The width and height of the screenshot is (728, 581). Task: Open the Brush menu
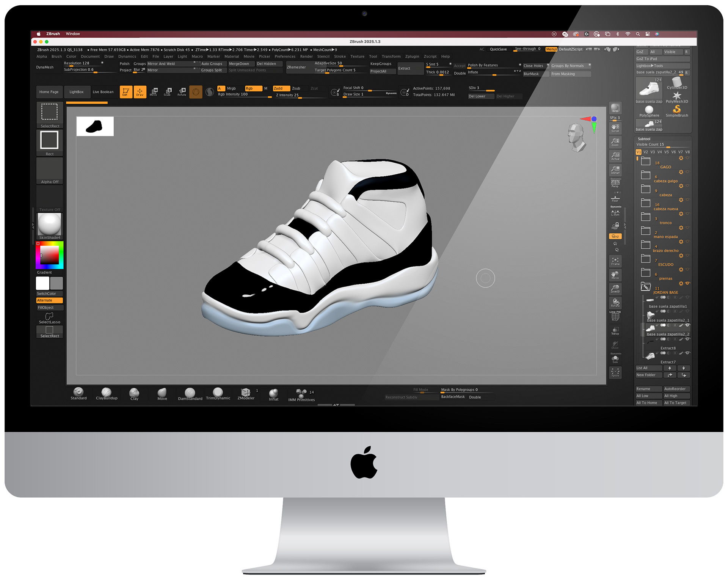pyautogui.click(x=56, y=57)
